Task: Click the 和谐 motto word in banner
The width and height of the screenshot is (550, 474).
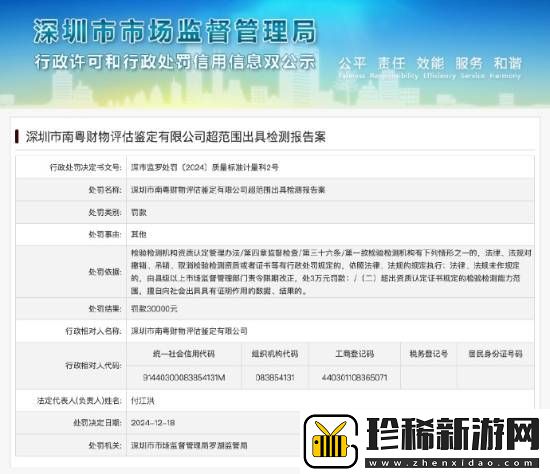Action: pos(508,64)
